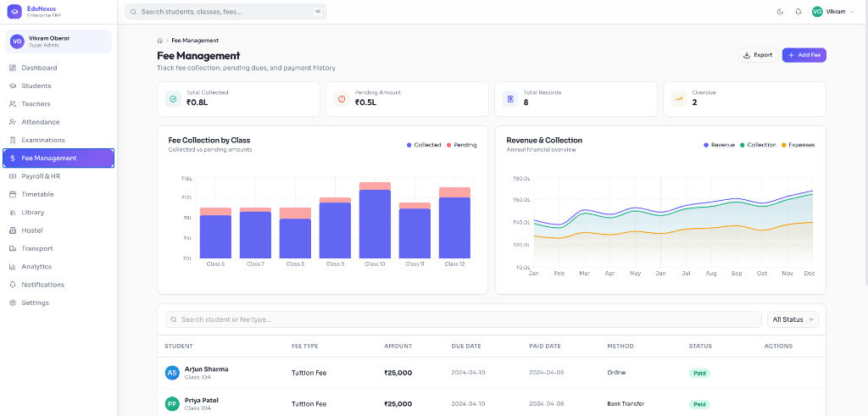Open notifications bell in top bar
This screenshot has height=416, width=868.
point(798,12)
